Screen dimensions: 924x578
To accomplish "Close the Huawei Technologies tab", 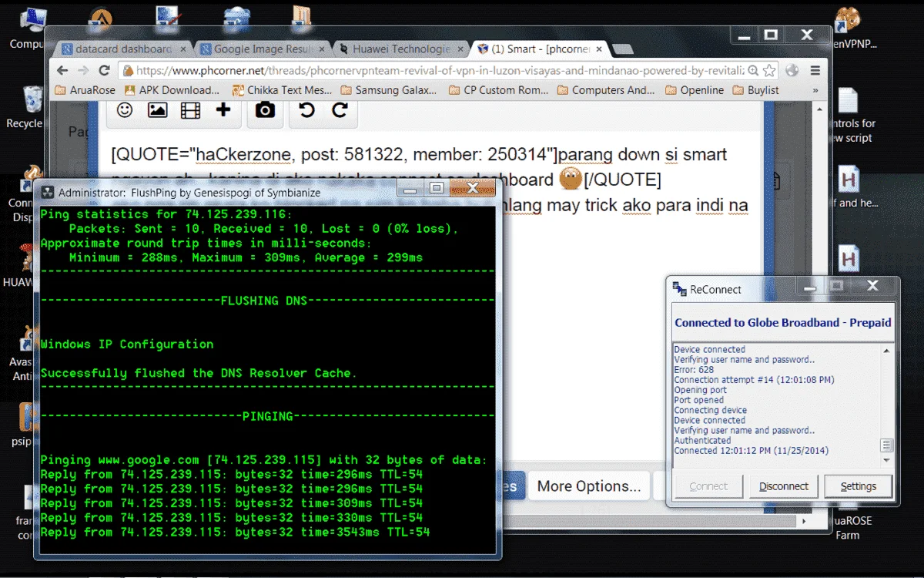I will tap(460, 49).
